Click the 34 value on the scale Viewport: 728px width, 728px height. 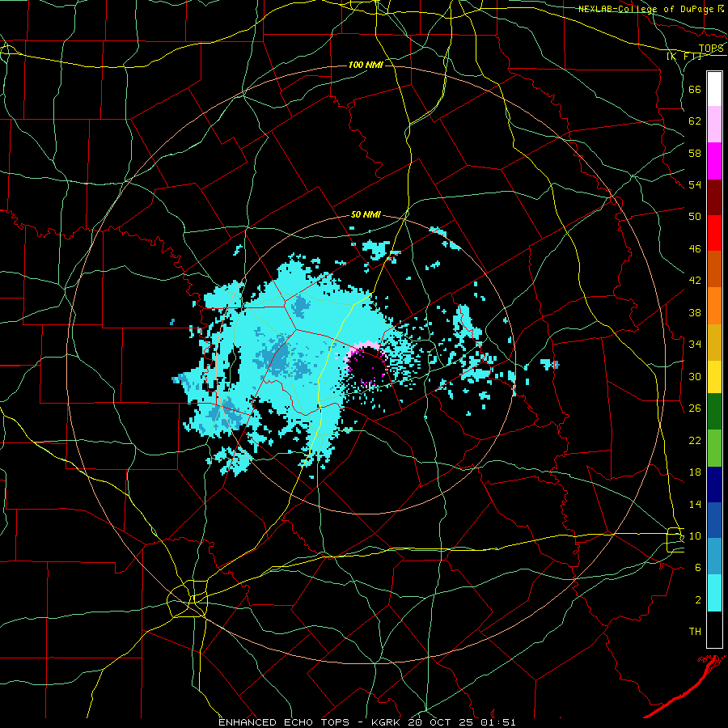(695, 345)
